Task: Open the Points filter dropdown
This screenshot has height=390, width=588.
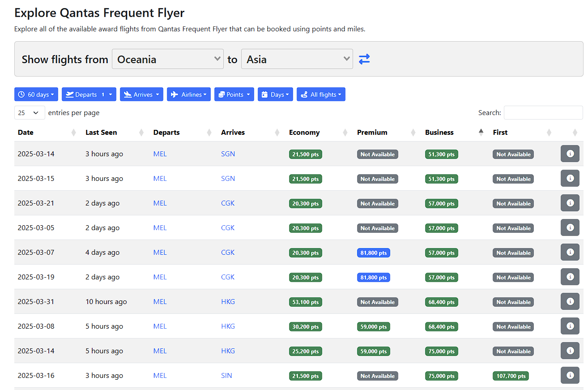Action: pyautogui.click(x=234, y=94)
